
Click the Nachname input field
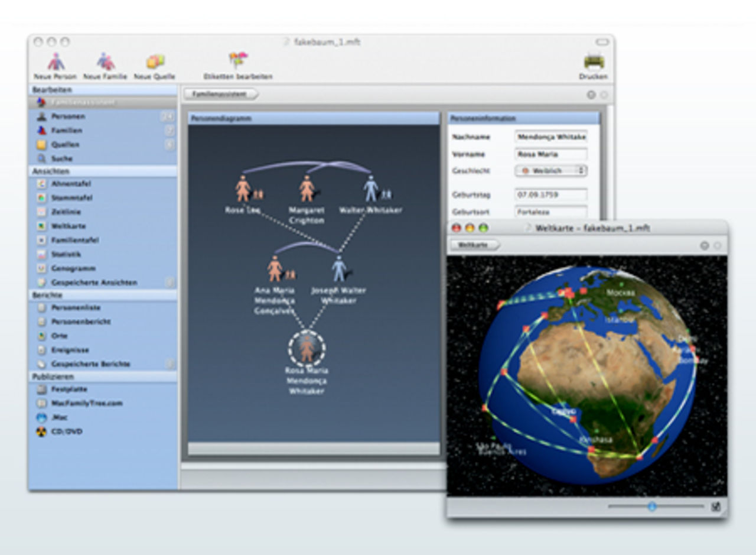pyautogui.click(x=550, y=137)
